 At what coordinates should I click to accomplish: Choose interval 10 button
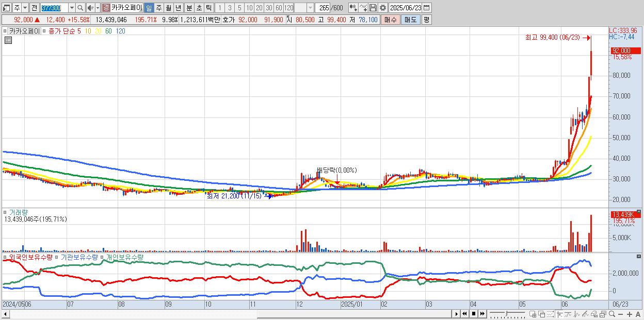(x=249, y=8)
